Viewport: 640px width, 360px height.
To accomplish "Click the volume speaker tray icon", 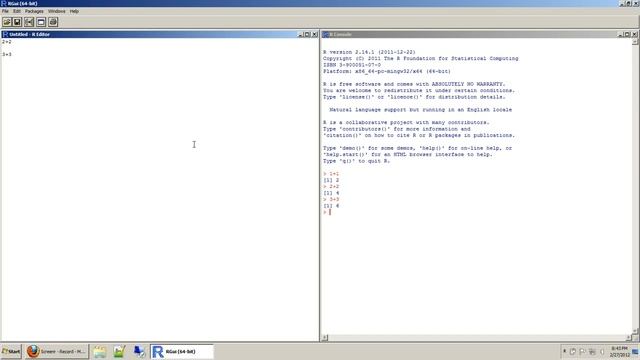I will click(602, 351).
